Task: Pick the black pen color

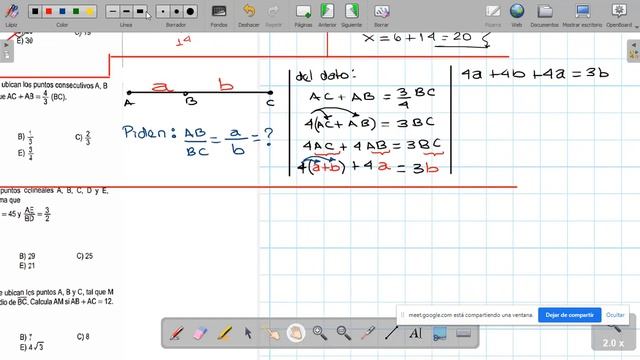Action: tap(35, 11)
